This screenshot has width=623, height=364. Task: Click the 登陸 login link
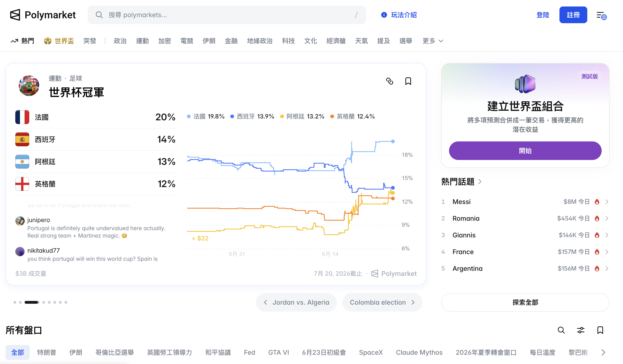point(543,15)
